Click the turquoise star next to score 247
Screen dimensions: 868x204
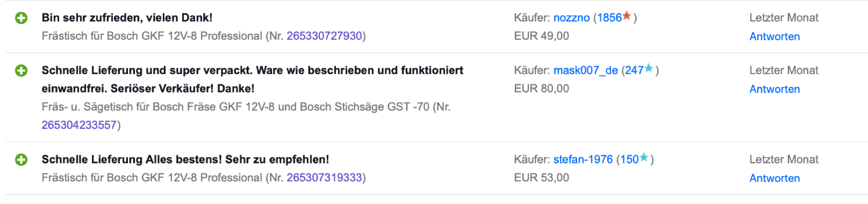click(x=649, y=68)
